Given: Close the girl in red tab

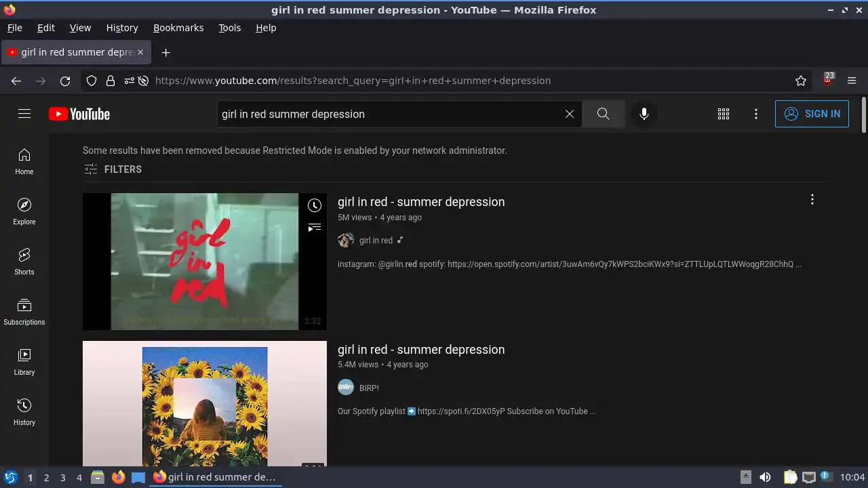Looking at the screenshot, I should point(140,52).
